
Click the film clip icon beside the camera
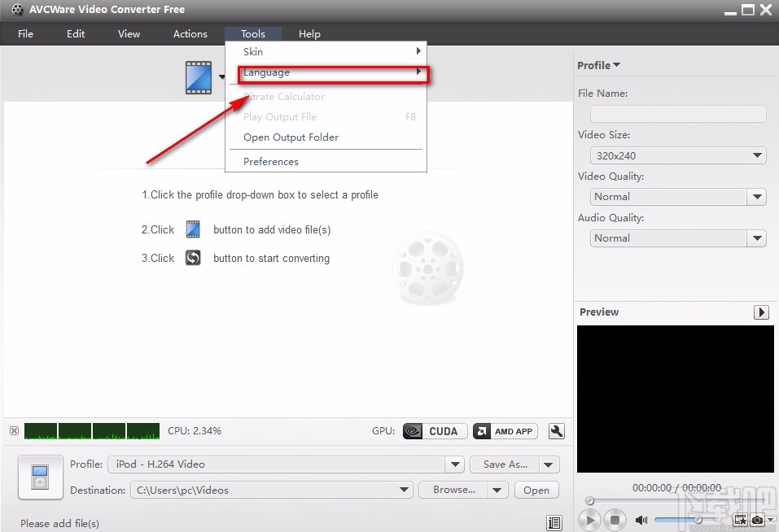(x=740, y=520)
